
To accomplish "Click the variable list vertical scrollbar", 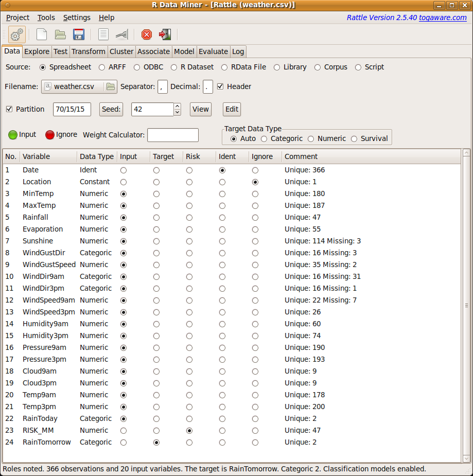I will (x=466, y=305).
